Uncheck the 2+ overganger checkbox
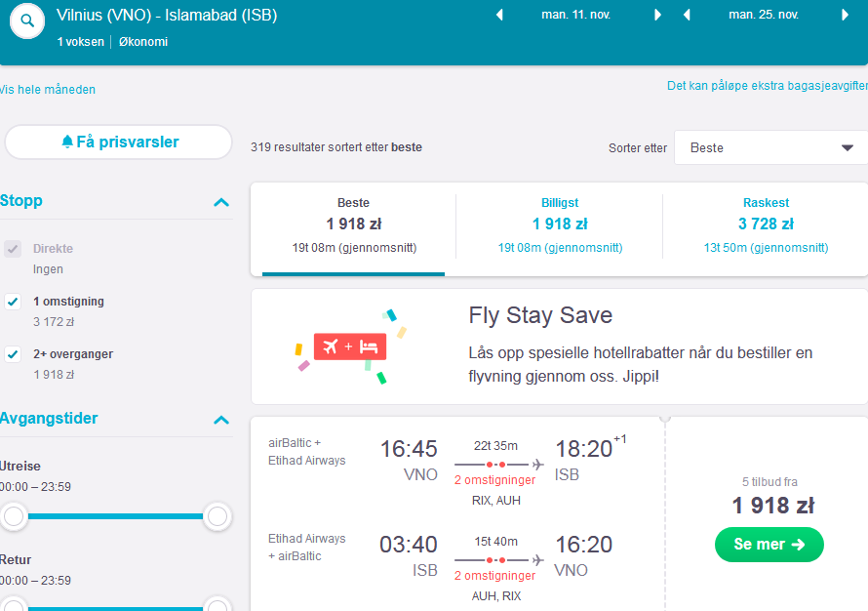This screenshot has width=868, height=611. point(13,354)
